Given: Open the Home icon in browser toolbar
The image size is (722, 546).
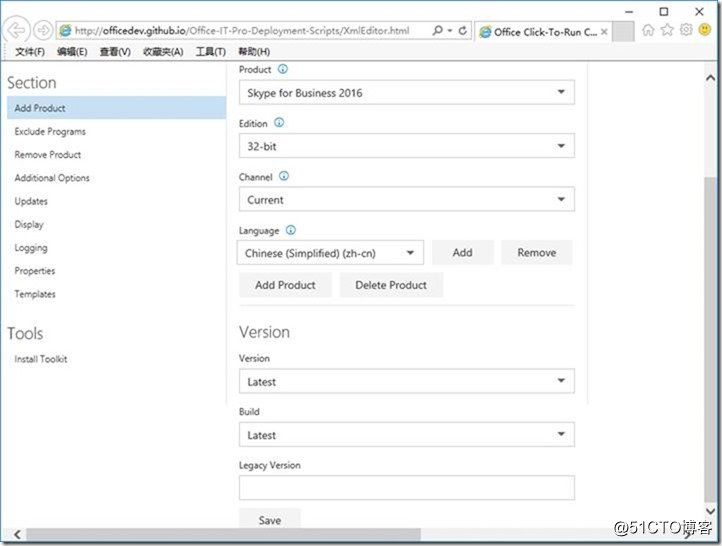Looking at the screenshot, I should [648, 30].
